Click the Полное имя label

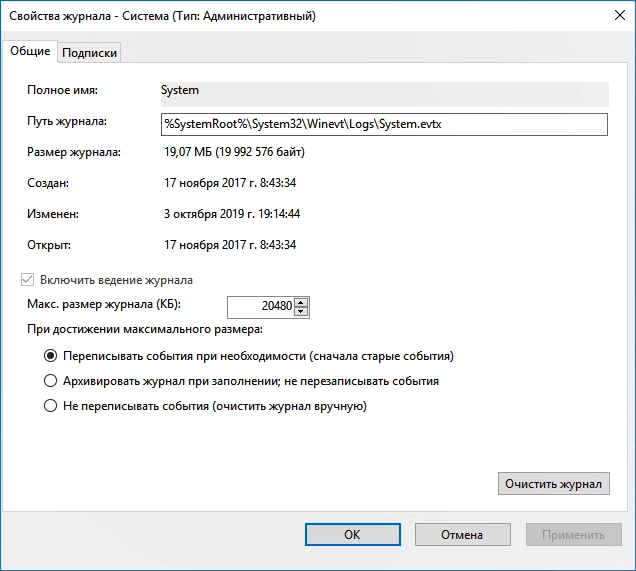pyautogui.click(x=62, y=90)
